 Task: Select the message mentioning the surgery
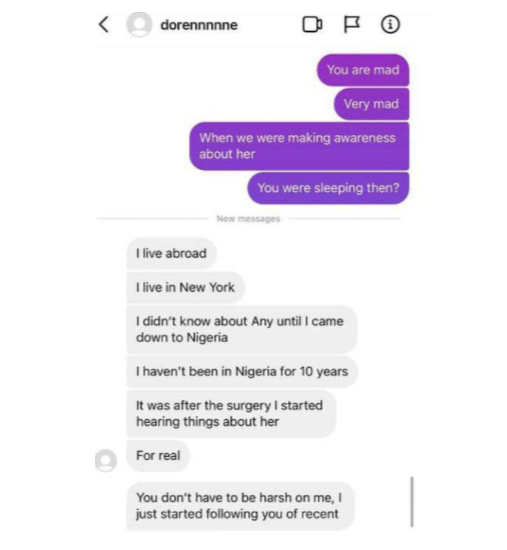tap(231, 414)
